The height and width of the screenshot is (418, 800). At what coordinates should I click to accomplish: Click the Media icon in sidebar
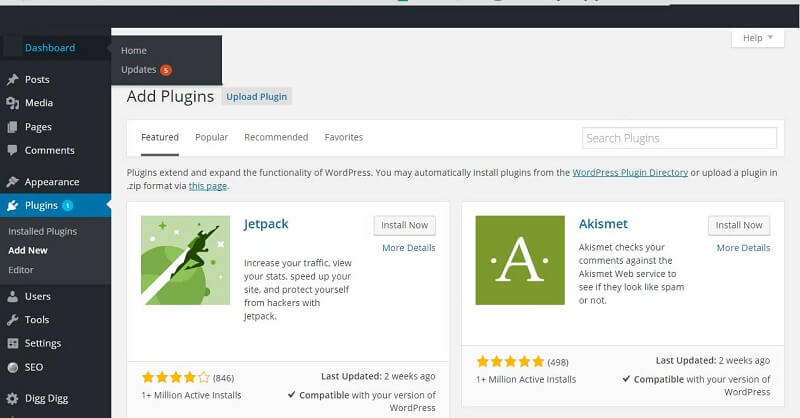pyautogui.click(x=12, y=103)
